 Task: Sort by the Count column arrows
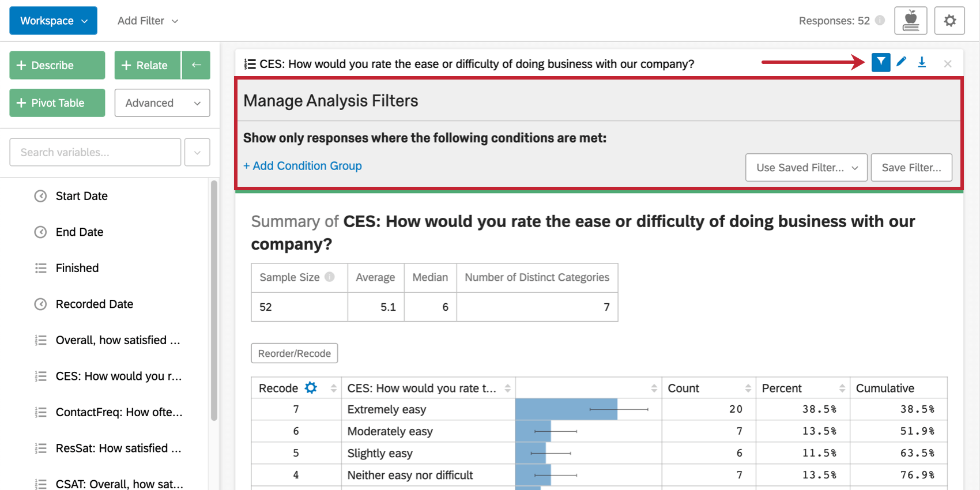748,389
